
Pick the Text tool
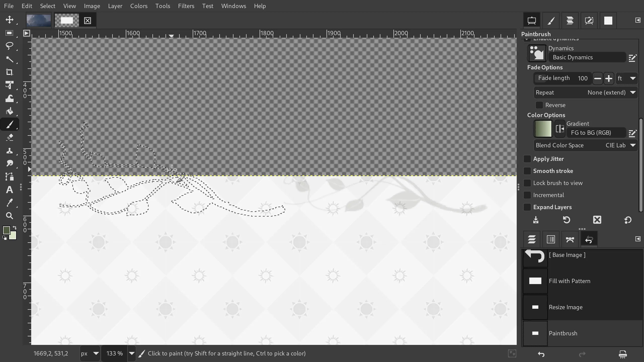[10, 190]
